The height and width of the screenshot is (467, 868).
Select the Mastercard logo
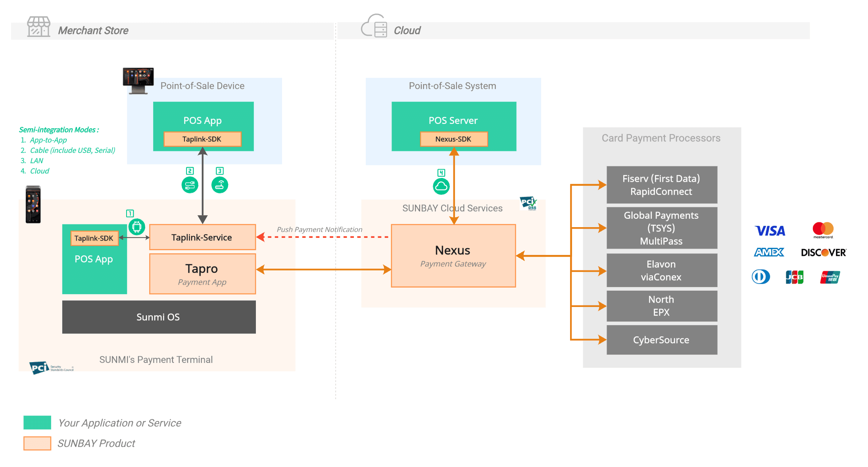(823, 230)
